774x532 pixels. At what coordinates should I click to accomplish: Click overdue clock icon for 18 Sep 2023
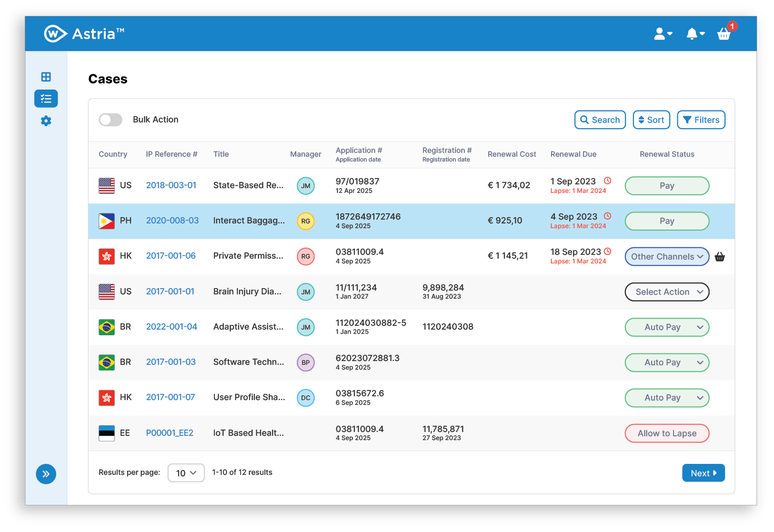[608, 251]
